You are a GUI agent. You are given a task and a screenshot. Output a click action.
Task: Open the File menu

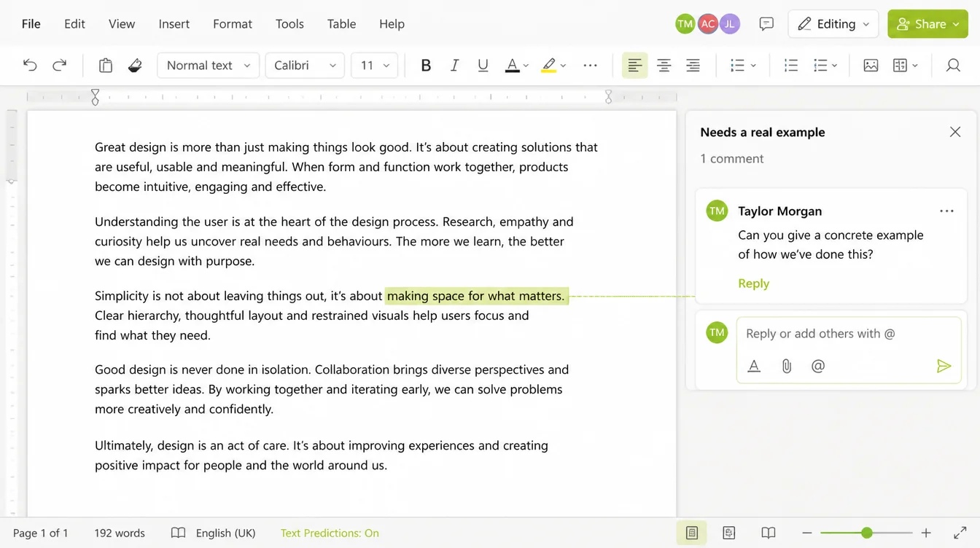pyautogui.click(x=31, y=24)
